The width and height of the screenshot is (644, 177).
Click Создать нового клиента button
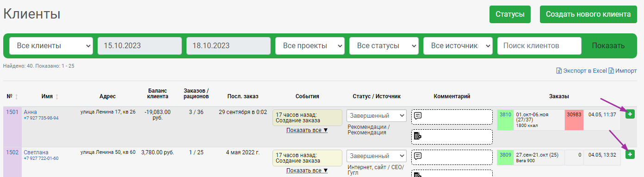coord(588,14)
